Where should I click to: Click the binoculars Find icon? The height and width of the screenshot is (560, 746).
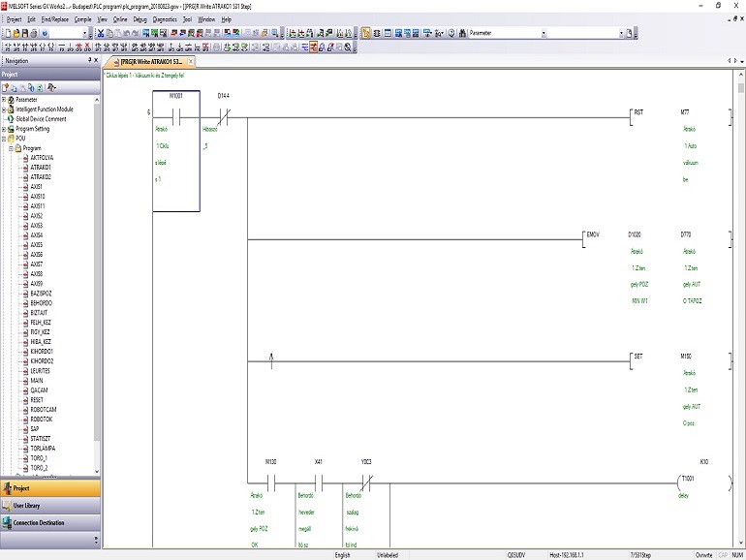pos(462,33)
